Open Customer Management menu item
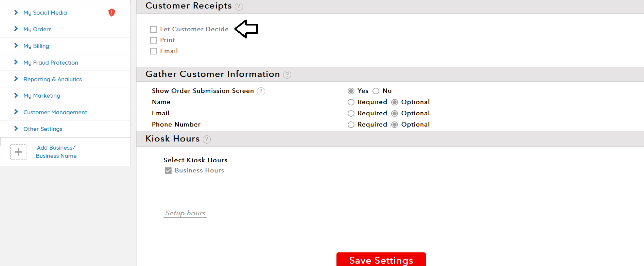Image resolution: width=644 pixels, height=266 pixels. pos(55,112)
